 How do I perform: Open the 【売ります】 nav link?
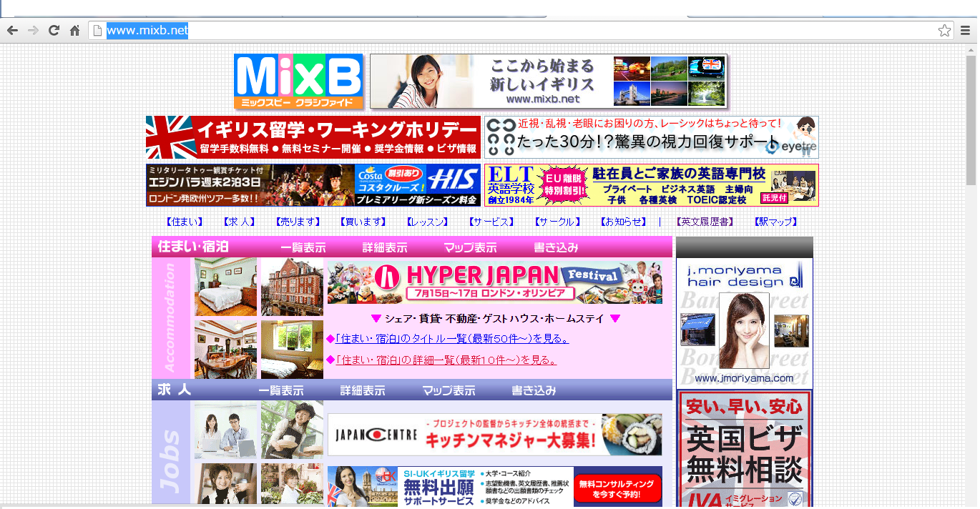coord(298,222)
